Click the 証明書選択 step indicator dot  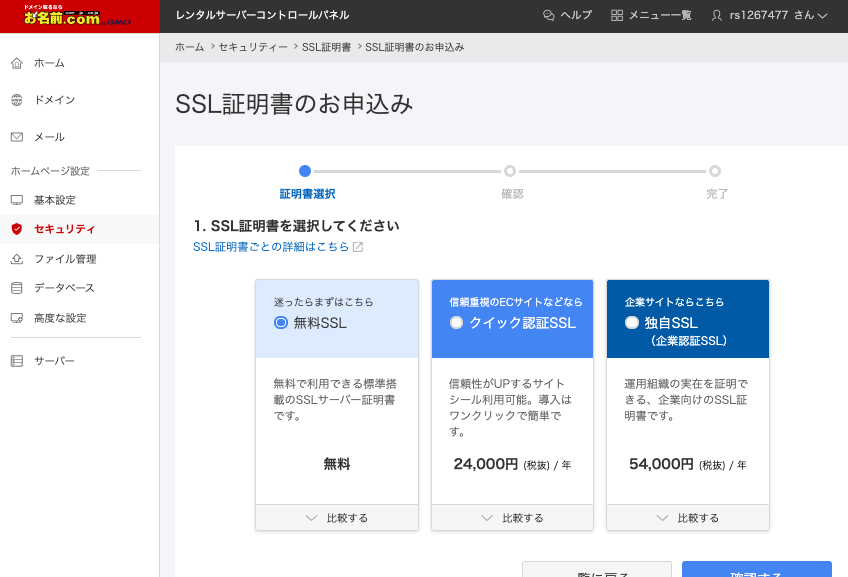pyautogui.click(x=305, y=171)
